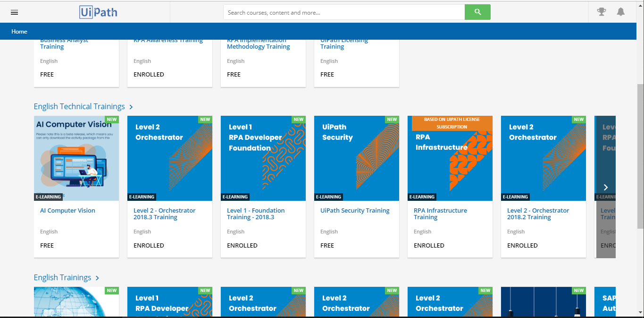Open the UiPath Security Training title

coord(355,211)
